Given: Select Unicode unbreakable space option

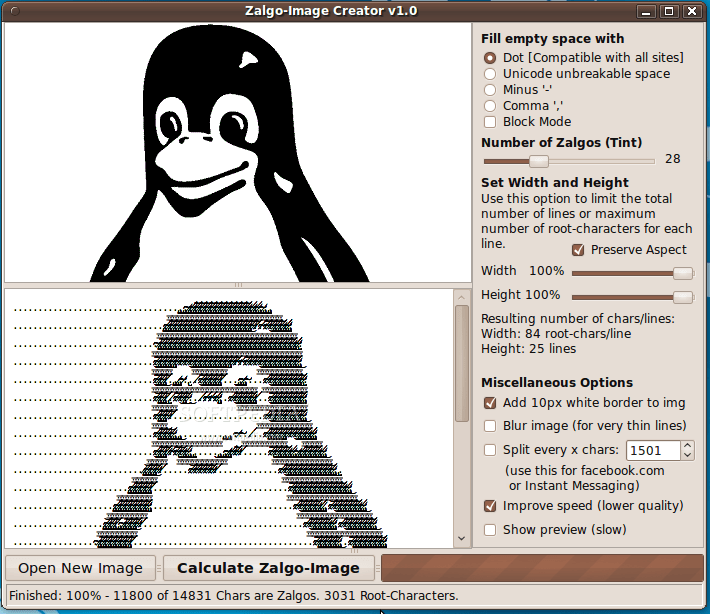Looking at the screenshot, I should click(577, 74).
